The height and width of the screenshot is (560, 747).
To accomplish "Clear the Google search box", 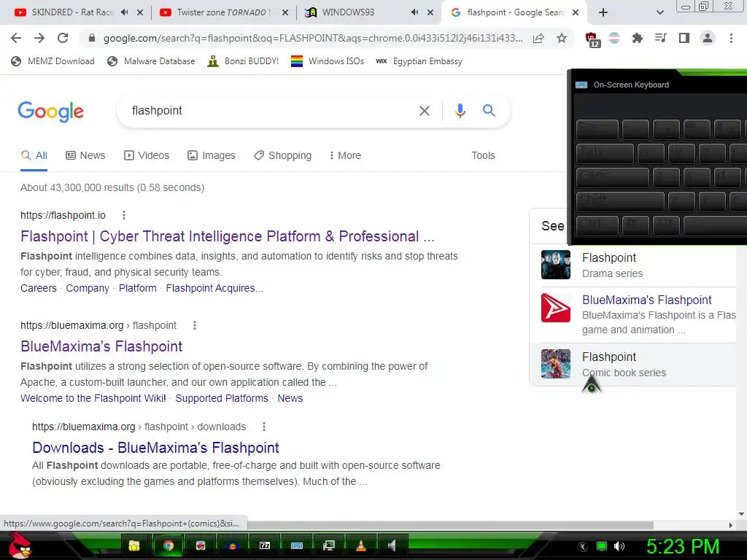I will coord(424,111).
